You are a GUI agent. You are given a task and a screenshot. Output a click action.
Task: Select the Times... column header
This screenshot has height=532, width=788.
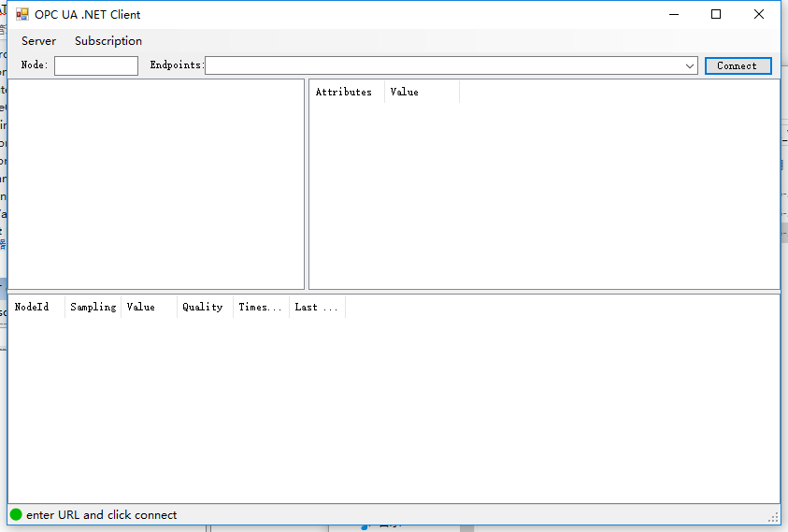pos(262,307)
